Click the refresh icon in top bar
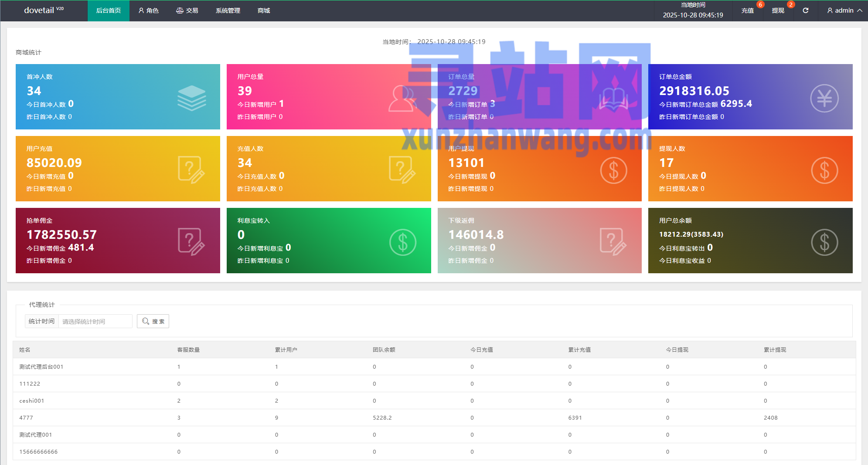Image resolution: width=868 pixels, height=465 pixels. (805, 10)
